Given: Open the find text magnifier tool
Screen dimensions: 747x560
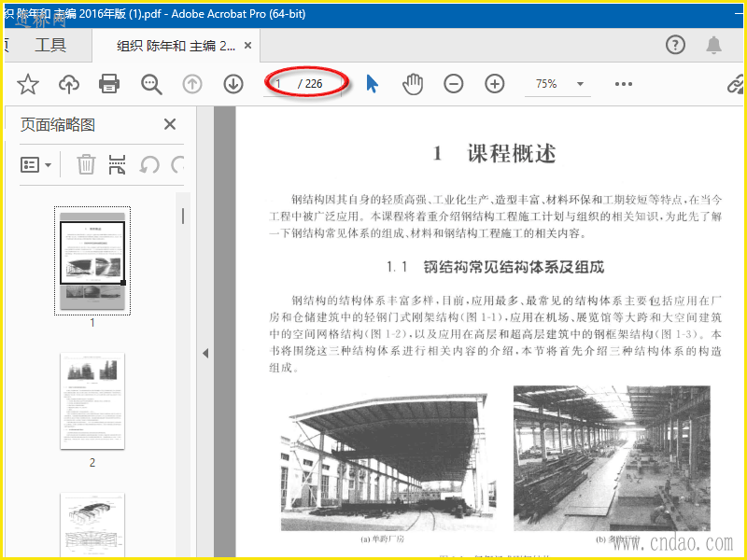Looking at the screenshot, I should coord(151,84).
